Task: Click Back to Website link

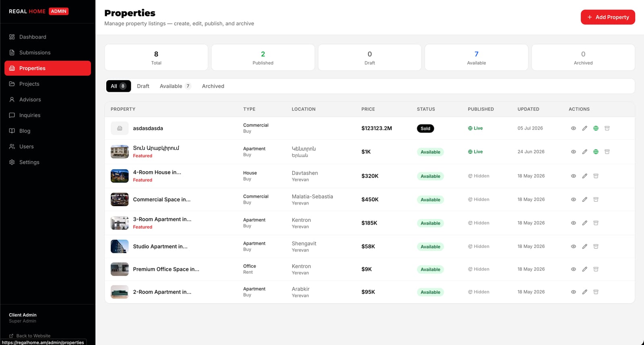Action: 30,336
